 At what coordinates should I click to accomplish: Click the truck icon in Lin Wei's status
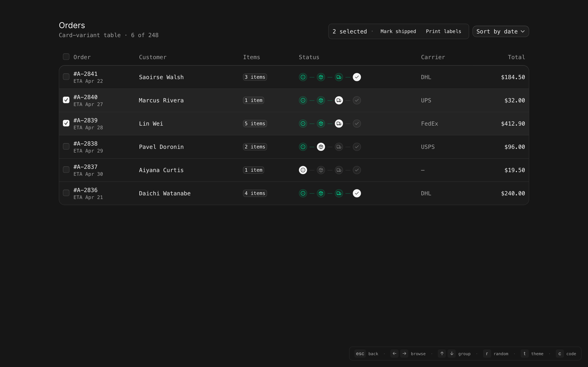(339, 124)
